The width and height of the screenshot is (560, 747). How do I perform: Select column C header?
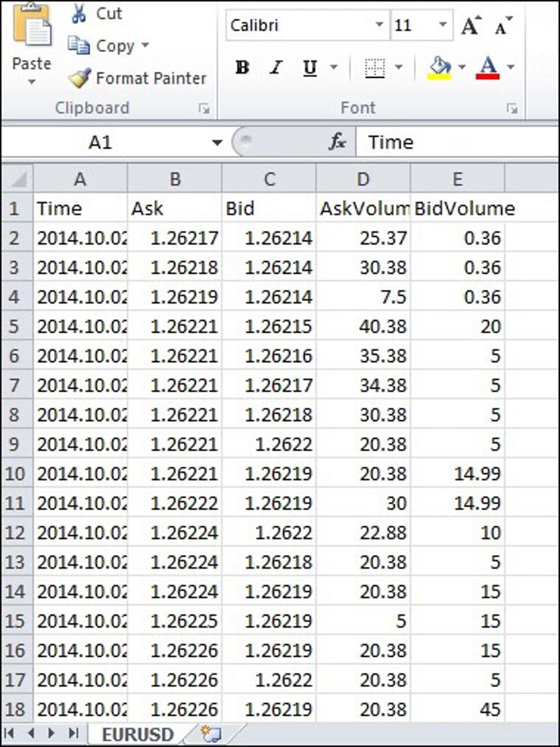[x=269, y=179]
